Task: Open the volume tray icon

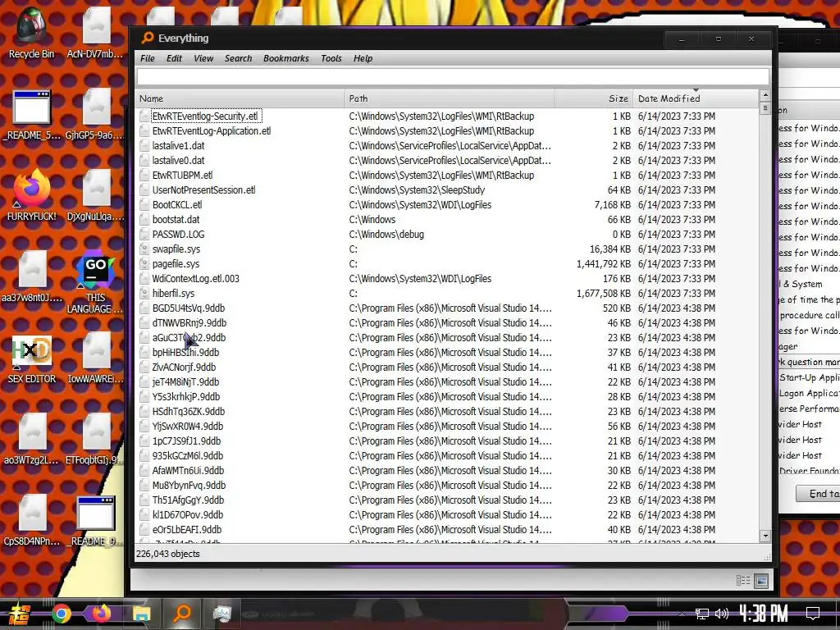Action: [722, 614]
